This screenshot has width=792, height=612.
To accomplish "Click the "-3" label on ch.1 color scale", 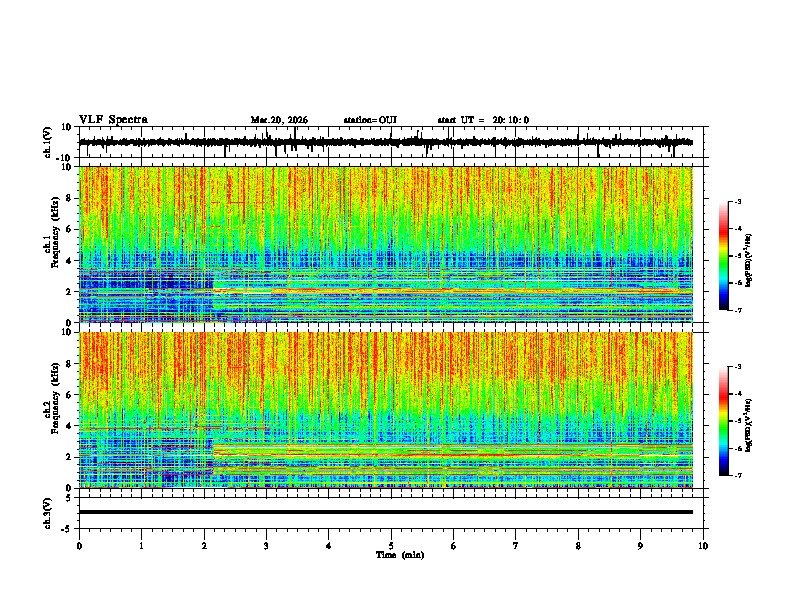I will click(x=738, y=201).
